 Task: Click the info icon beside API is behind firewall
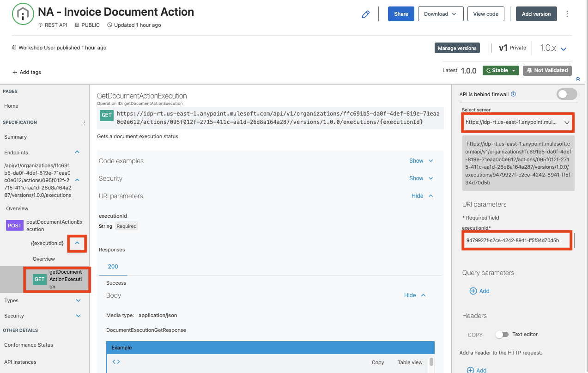click(x=513, y=94)
